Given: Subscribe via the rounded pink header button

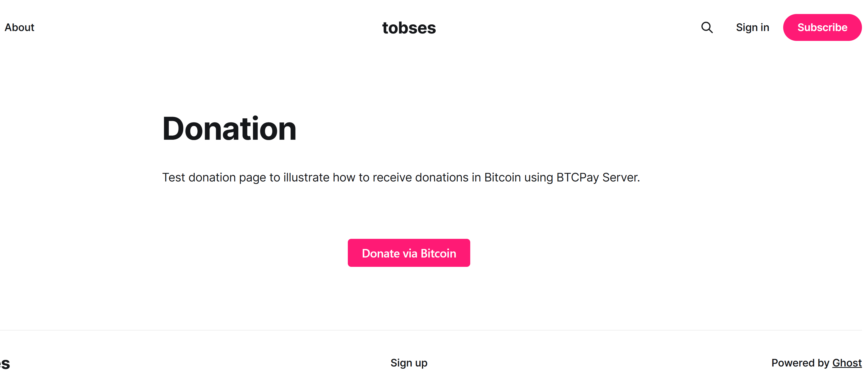Looking at the screenshot, I should click(x=822, y=27).
